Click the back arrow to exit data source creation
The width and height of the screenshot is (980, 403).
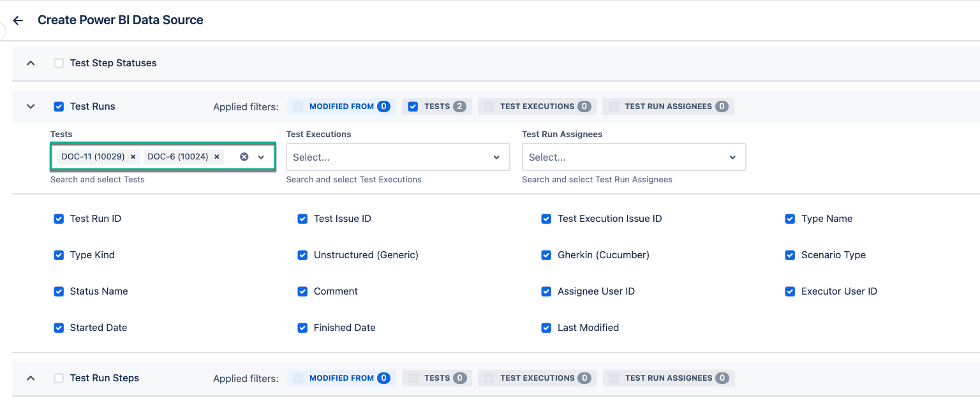click(17, 20)
